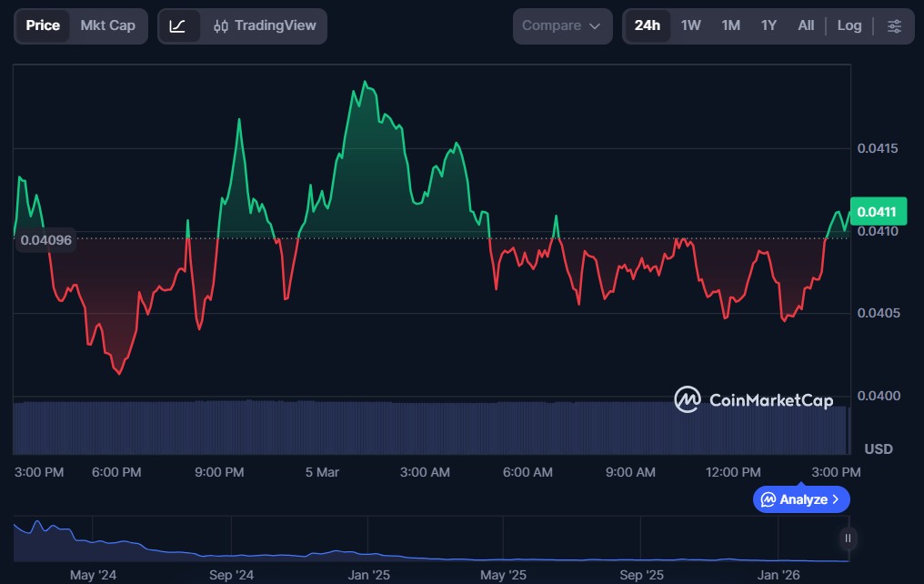924x584 pixels.
Task: Toggle Log scale on chart
Action: coord(849,25)
